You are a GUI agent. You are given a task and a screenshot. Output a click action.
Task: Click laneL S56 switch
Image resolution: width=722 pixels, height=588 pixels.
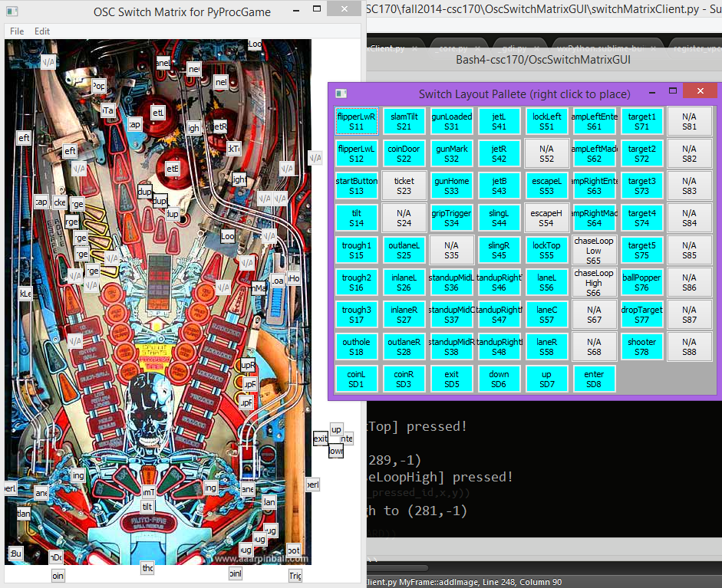[x=547, y=282]
